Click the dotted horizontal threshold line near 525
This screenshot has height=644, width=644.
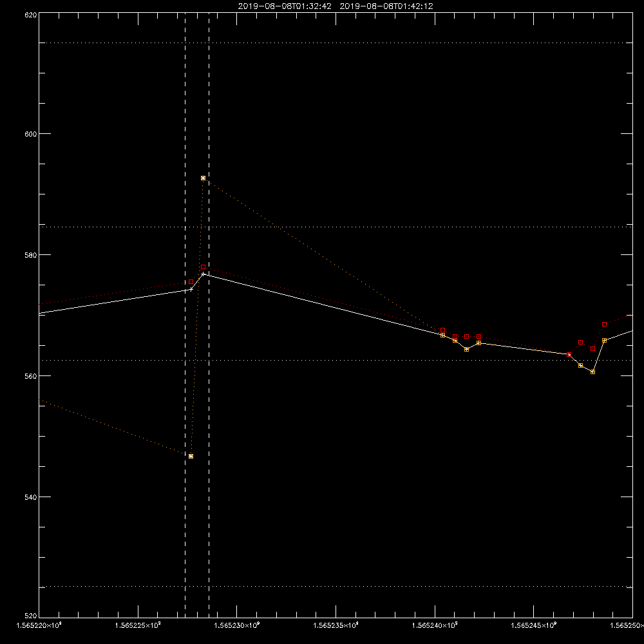pyautogui.click(x=336, y=587)
